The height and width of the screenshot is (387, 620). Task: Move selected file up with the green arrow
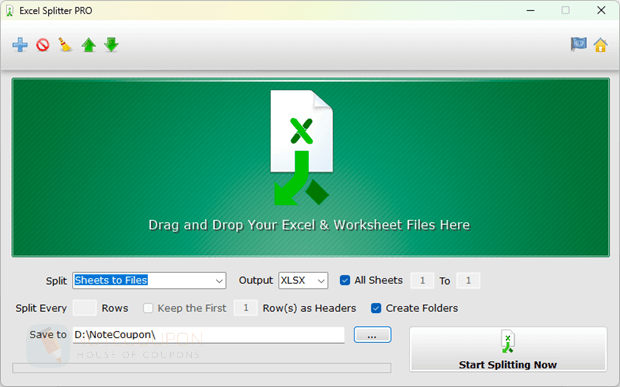[x=89, y=45]
